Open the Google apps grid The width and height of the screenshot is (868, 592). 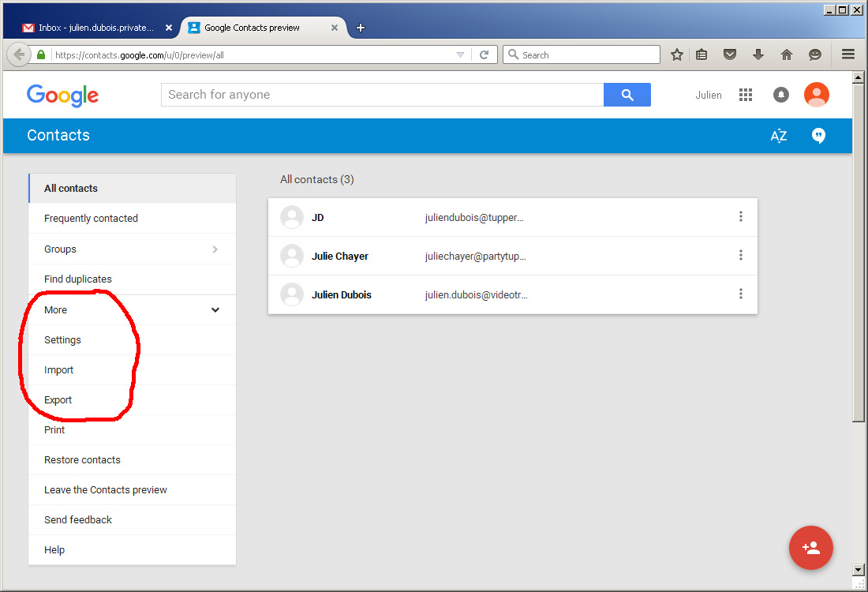746,95
